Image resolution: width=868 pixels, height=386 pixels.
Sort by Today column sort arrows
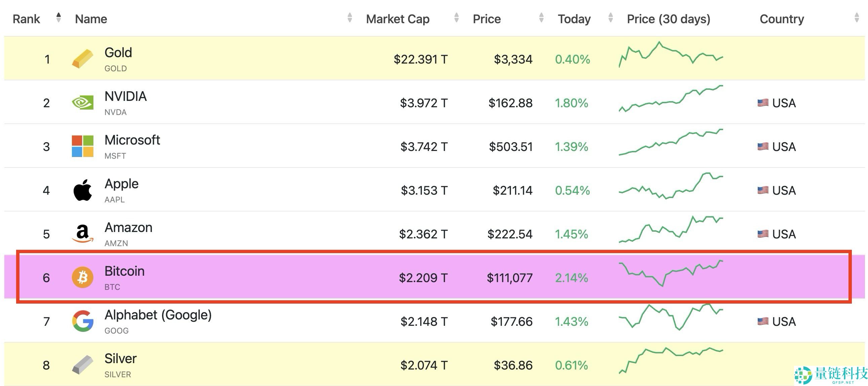coord(610,17)
